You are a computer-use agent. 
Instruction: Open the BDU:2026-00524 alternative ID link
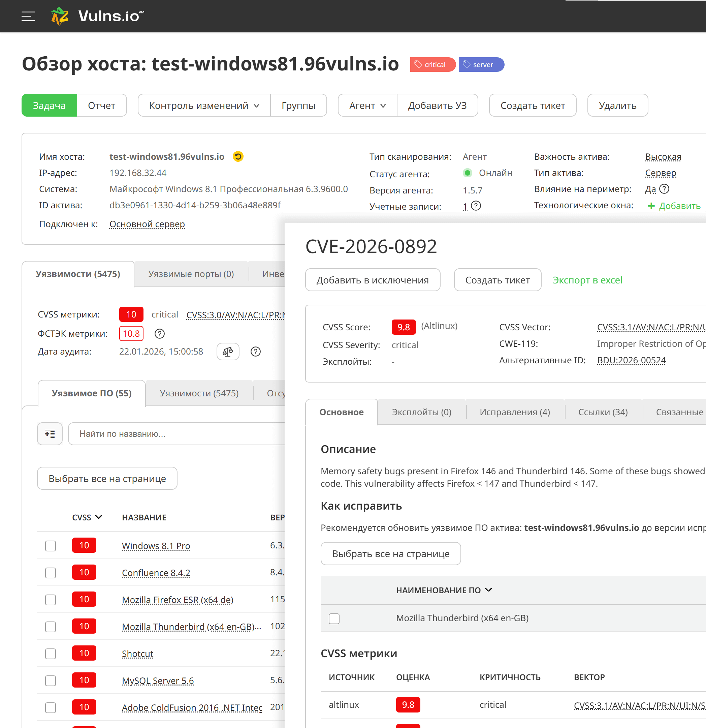tap(631, 360)
